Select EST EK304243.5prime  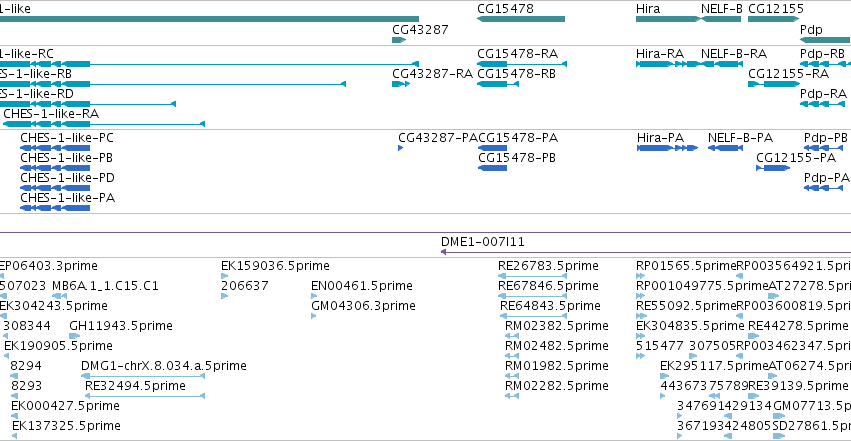2,316
